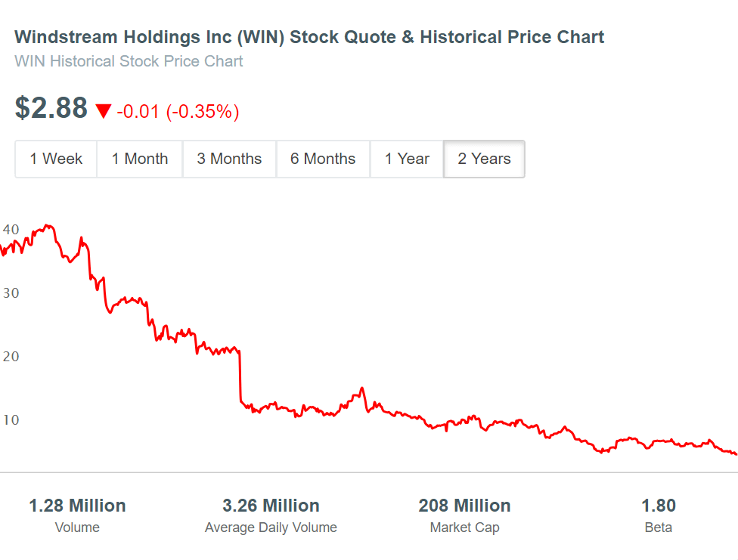The image size is (738, 560).
Task: Click the active 2 Years button
Action: tap(484, 159)
